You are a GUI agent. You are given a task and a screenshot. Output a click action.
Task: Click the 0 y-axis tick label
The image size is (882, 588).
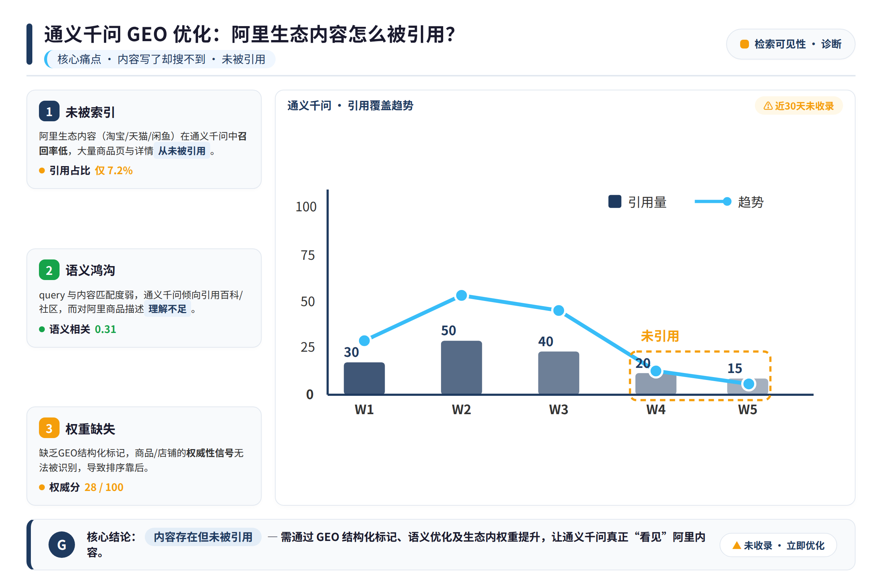click(310, 394)
